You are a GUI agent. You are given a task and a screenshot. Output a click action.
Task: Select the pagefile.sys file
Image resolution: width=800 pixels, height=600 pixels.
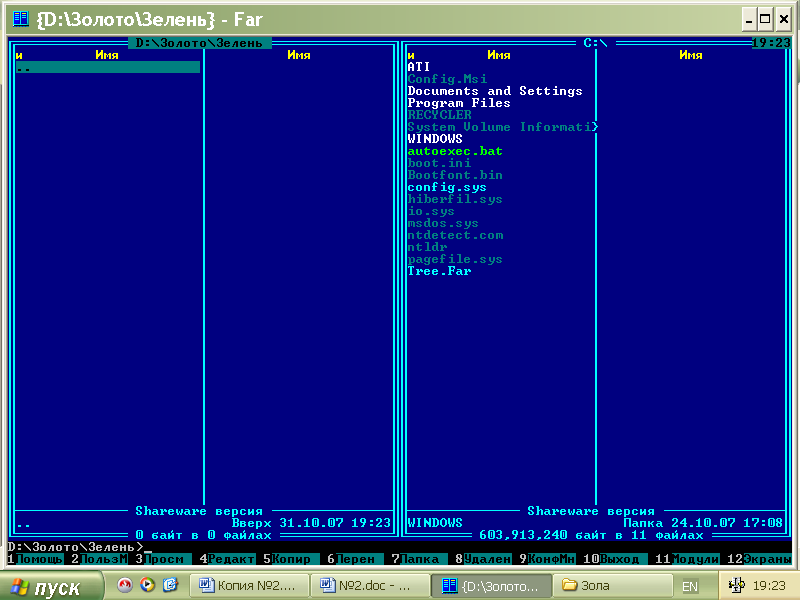click(x=455, y=259)
